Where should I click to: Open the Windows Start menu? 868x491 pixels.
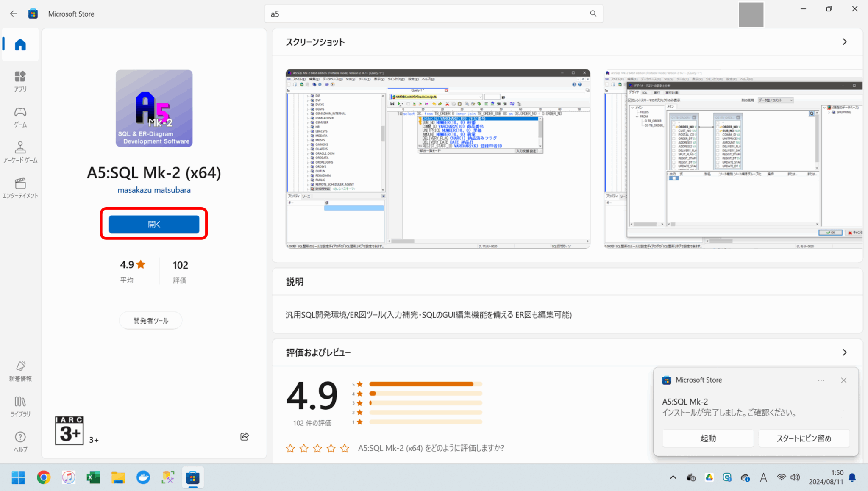click(x=18, y=477)
